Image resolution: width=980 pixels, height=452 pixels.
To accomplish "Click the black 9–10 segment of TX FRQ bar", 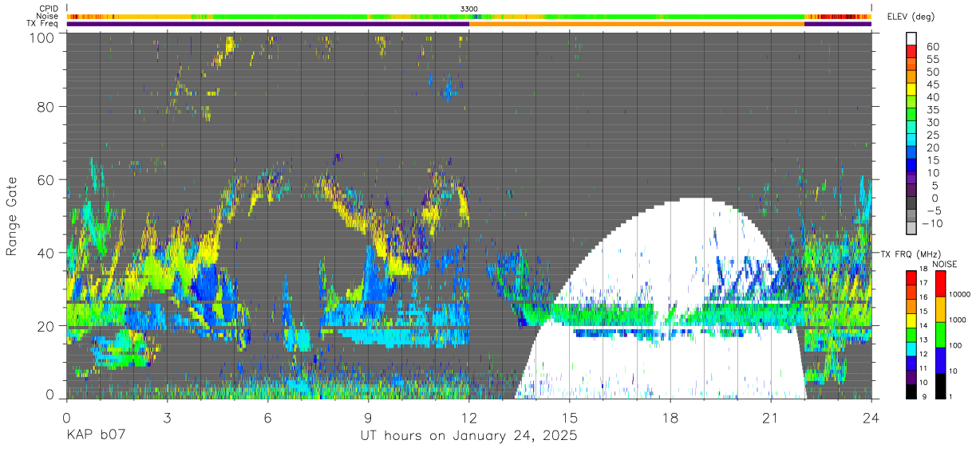I will pyautogui.click(x=911, y=391).
